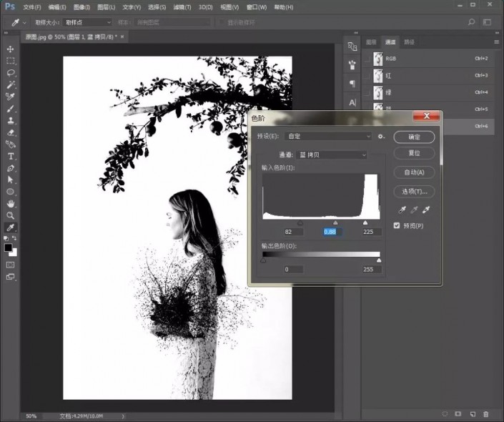504x422 pixels.
Task: Toggle visibility of the 红 channel
Action: (x=367, y=75)
